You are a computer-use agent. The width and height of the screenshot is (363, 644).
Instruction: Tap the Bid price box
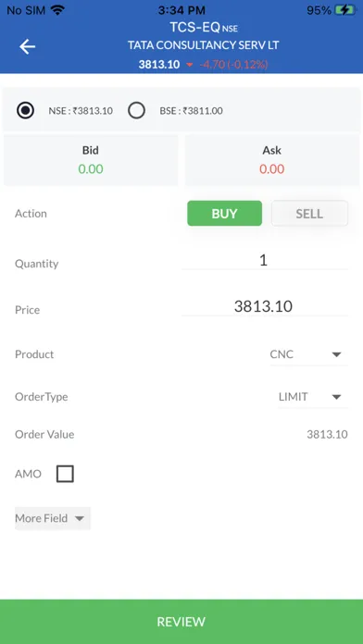[x=91, y=160]
